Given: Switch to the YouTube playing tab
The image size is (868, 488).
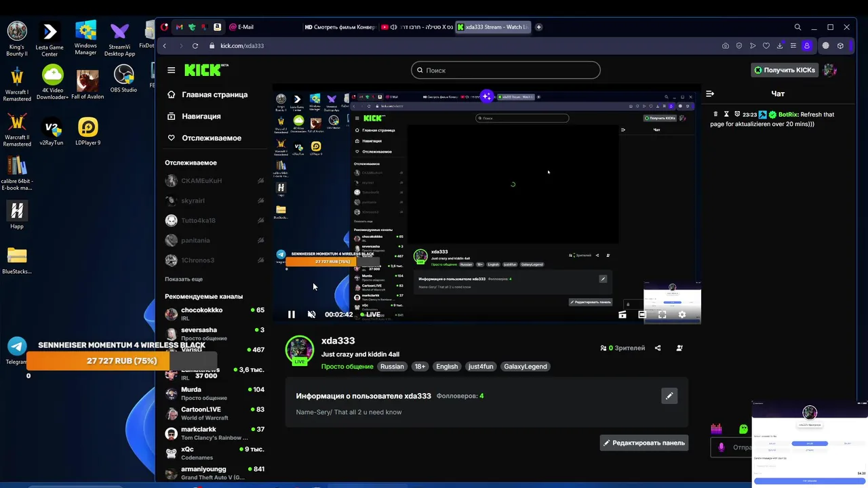Looking at the screenshot, I should [x=416, y=27].
